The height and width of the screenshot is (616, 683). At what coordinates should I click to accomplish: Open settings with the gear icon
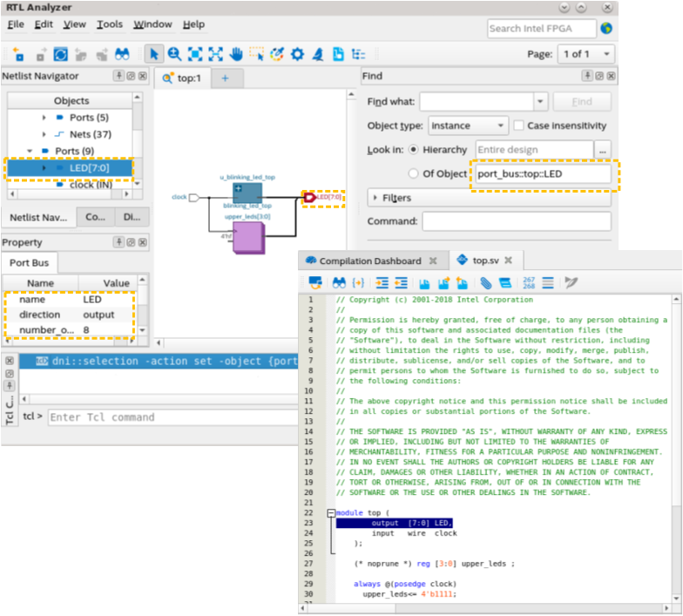pos(297,54)
